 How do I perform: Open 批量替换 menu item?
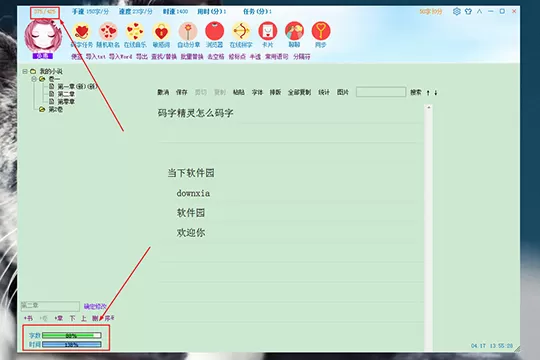[x=192, y=56]
